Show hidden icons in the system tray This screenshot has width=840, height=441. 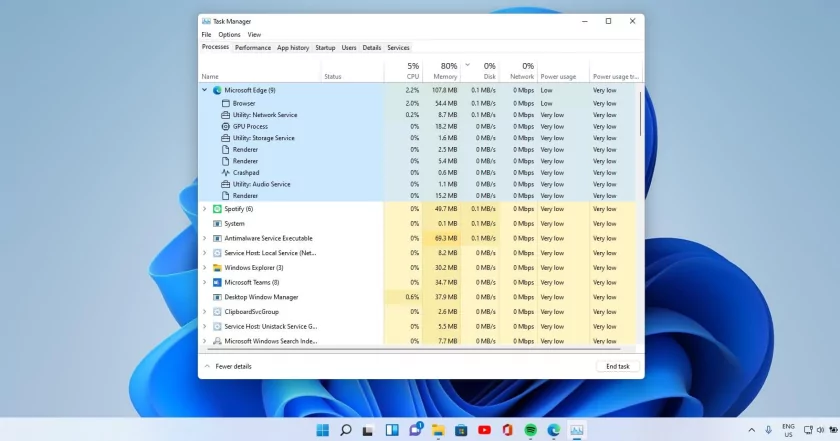click(752, 430)
